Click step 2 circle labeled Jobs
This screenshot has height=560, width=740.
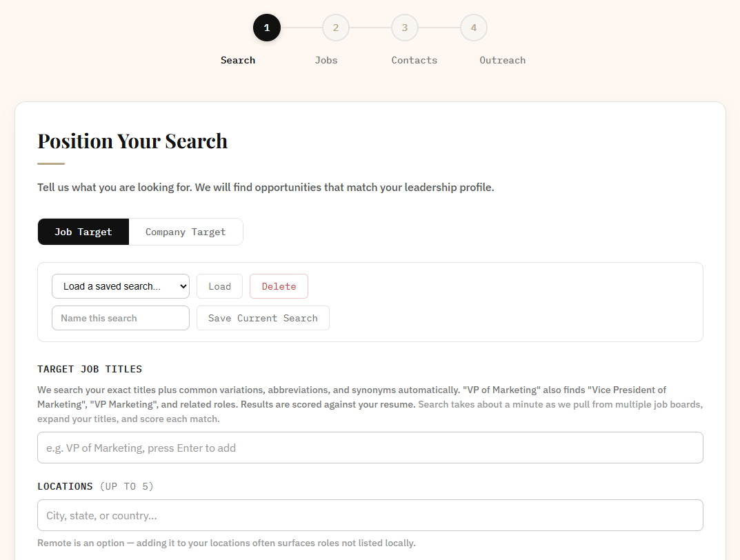(x=336, y=28)
